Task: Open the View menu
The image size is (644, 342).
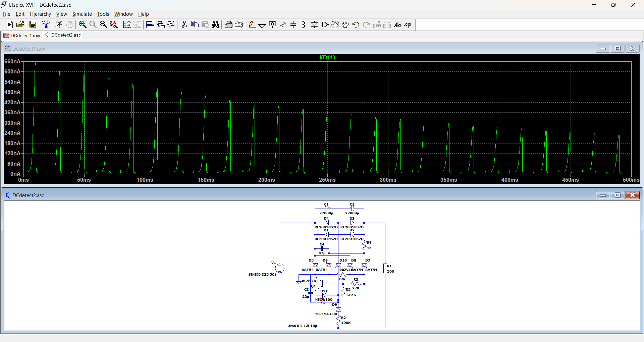Action: pos(61,14)
